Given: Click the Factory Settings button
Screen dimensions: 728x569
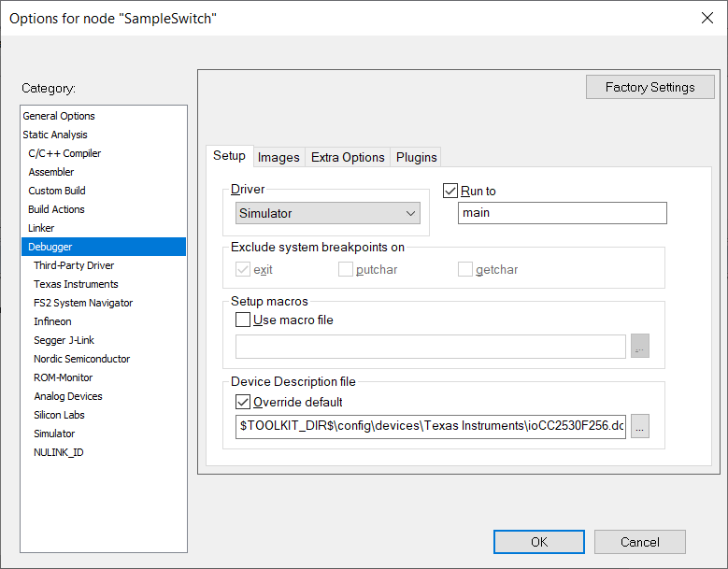Looking at the screenshot, I should pyautogui.click(x=650, y=87).
